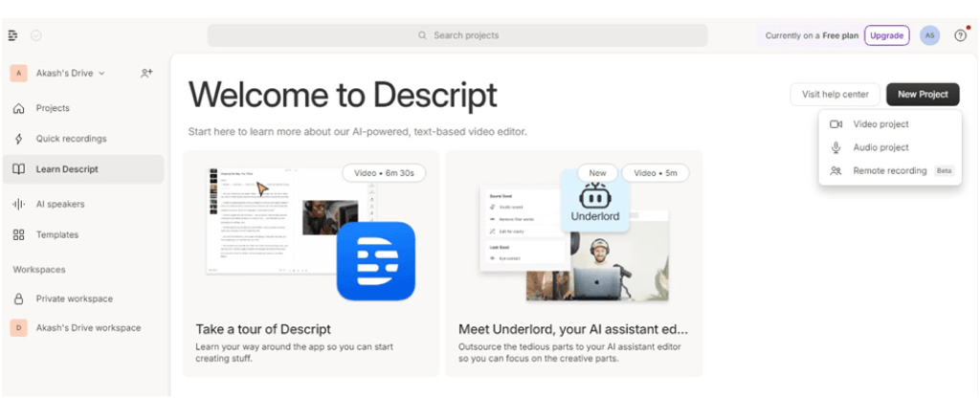Screen dimensions: 980x399
Task: Click Visit help center button
Action: (835, 95)
